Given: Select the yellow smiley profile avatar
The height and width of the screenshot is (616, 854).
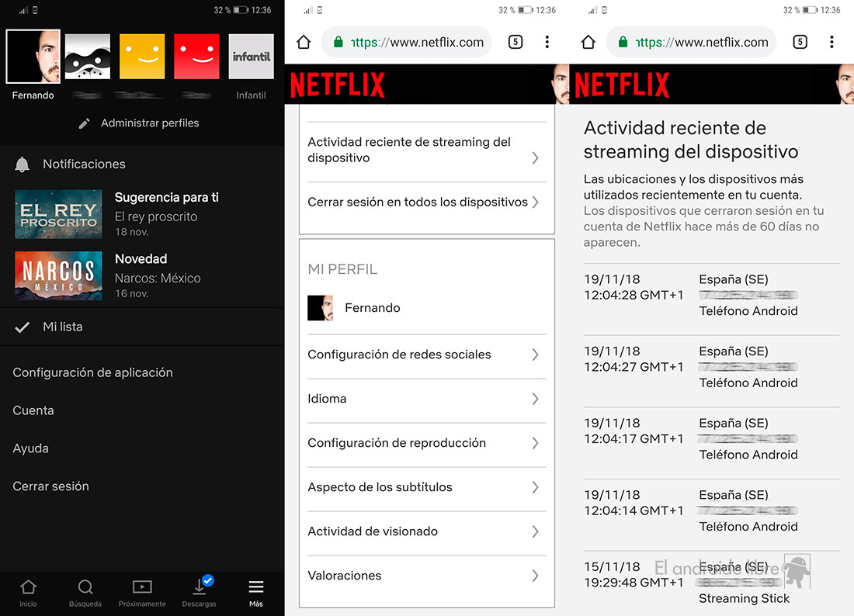Looking at the screenshot, I should coord(142,57).
